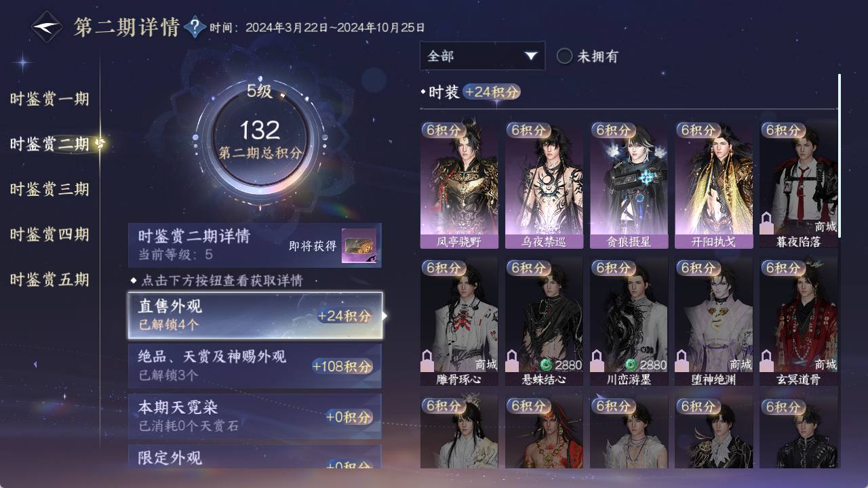Screen dimensions: 868x488
Task: Click the 2880 currency icon on 川峦游墨
Action: tap(631, 365)
